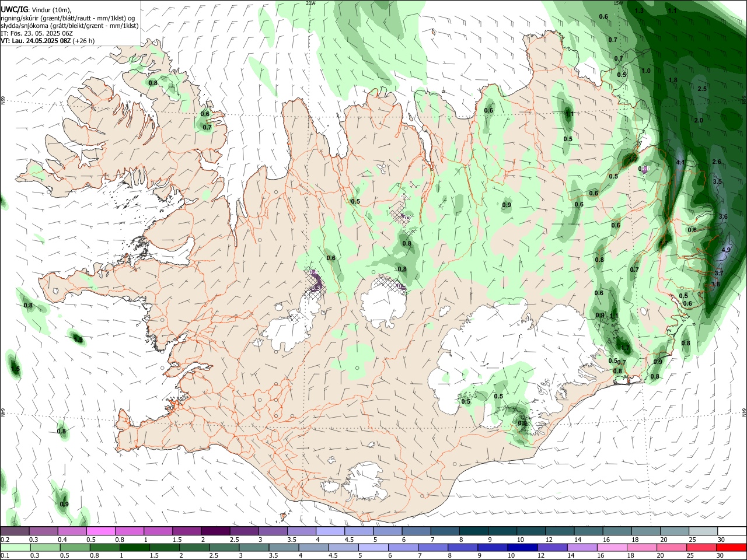Click the bright pink 0.5 swatch, top legend row
Image resolution: width=747 pixels, height=560 pixels.
[x=101, y=531]
